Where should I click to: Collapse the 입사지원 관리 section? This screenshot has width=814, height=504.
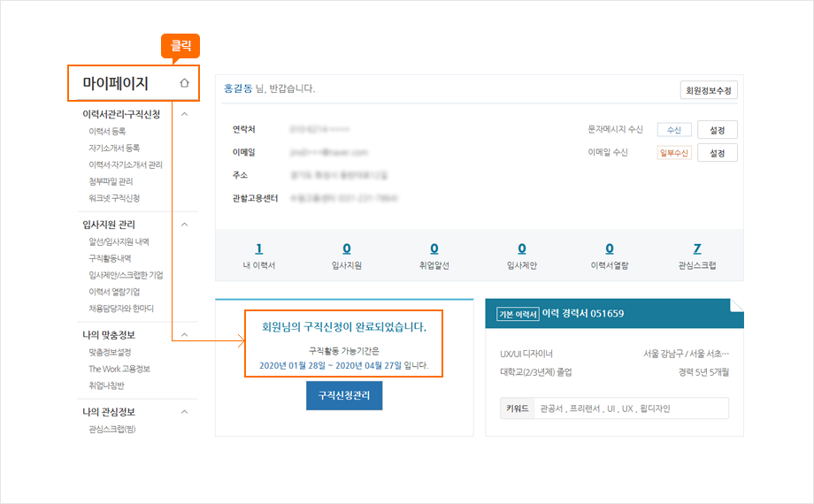[184, 225]
